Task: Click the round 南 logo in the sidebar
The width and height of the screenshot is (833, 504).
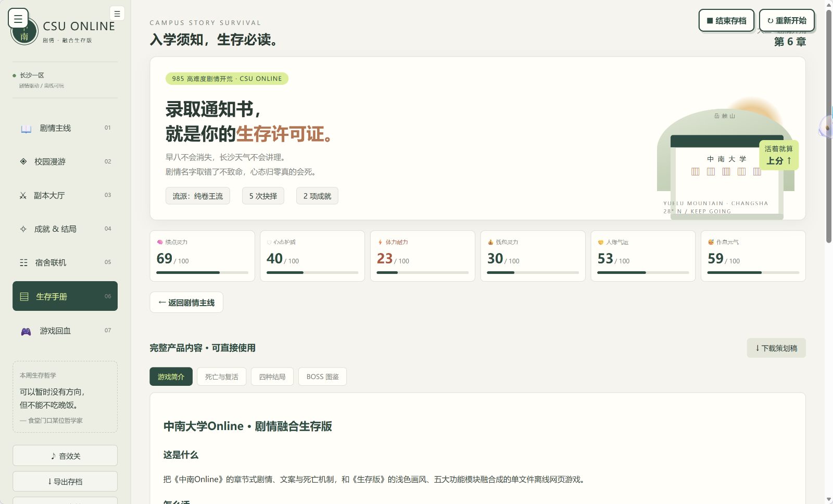Action: 24,32
